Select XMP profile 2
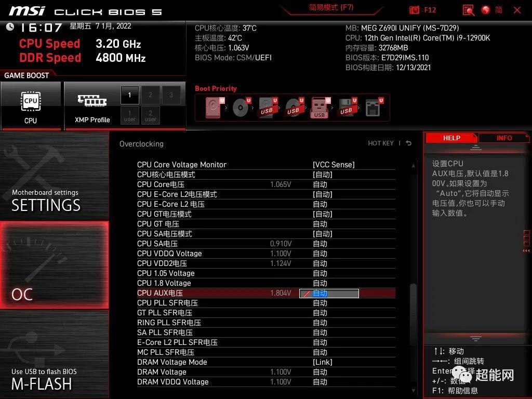The image size is (532, 399). click(x=150, y=95)
